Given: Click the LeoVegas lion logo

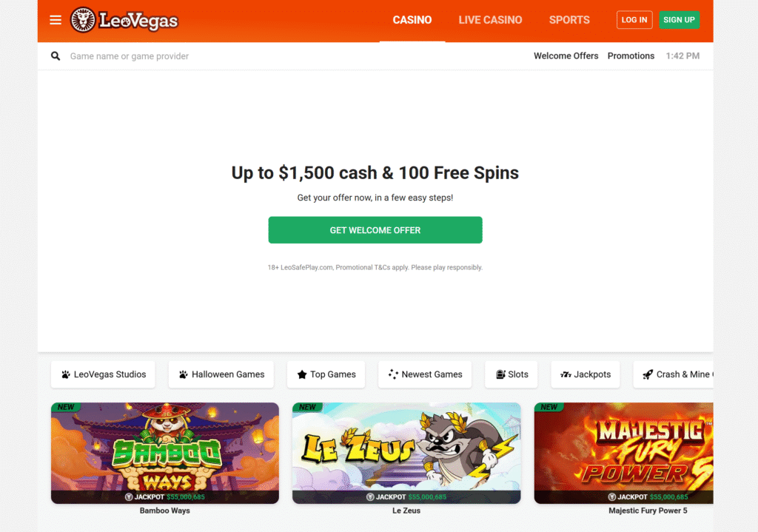Looking at the screenshot, I should click(83, 20).
